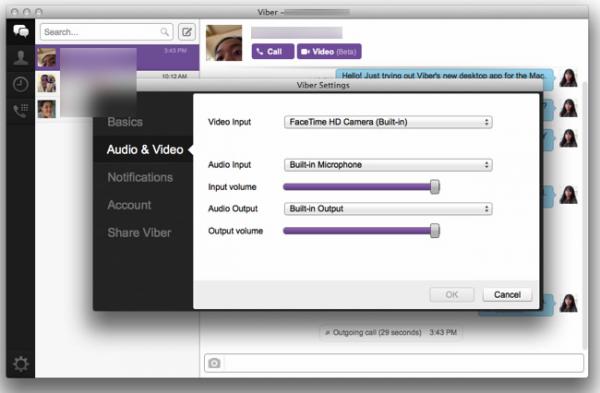Open the recent calls clock icon
This screenshot has width=600, height=393.
point(21,84)
